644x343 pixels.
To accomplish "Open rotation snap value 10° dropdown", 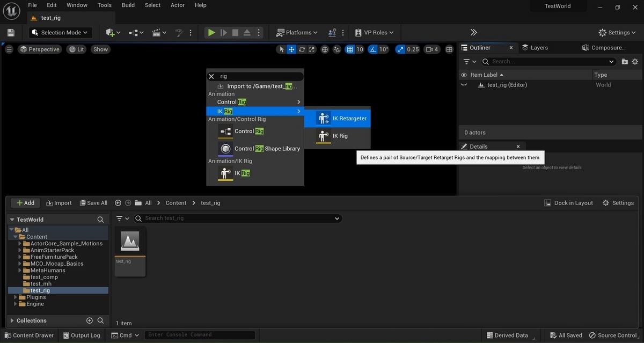I will pos(384,49).
